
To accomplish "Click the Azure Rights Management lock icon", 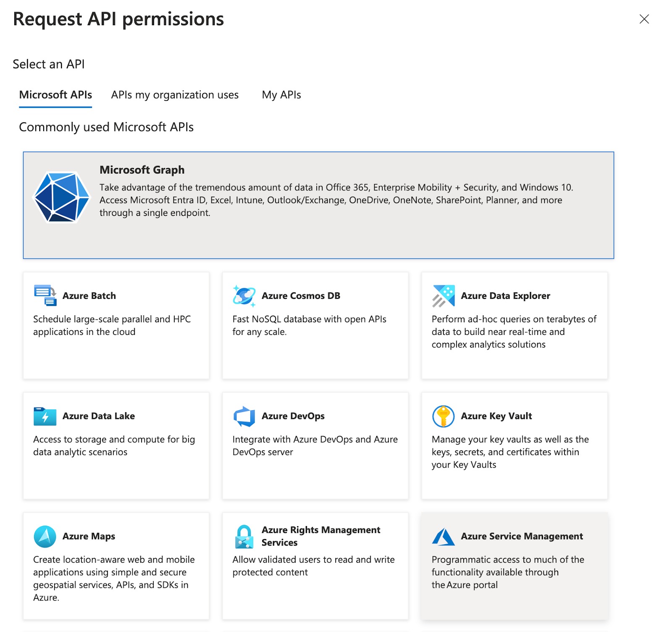I will (x=244, y=536).
